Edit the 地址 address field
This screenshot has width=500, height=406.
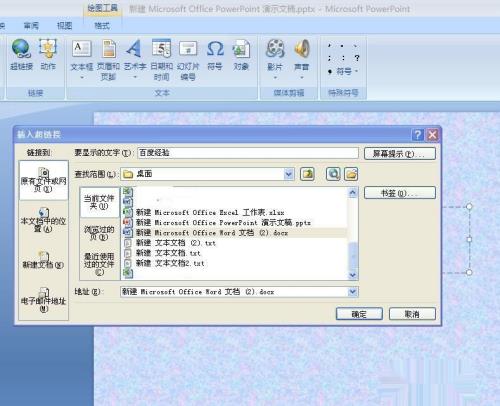coord(234,292)
